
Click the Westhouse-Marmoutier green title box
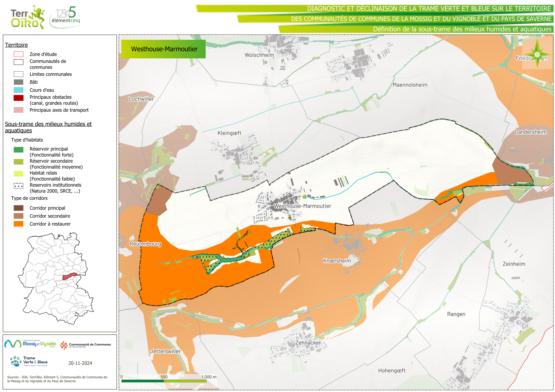pyautogui.click(x=163, y=49)
